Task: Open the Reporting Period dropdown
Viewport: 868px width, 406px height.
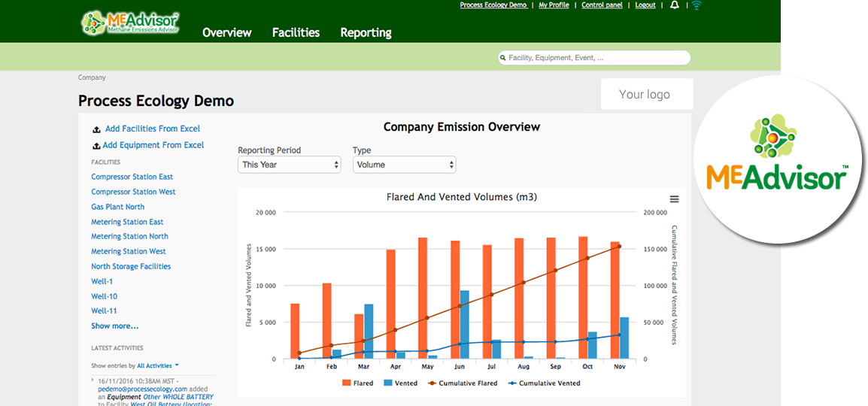Action: coord(290,165)
